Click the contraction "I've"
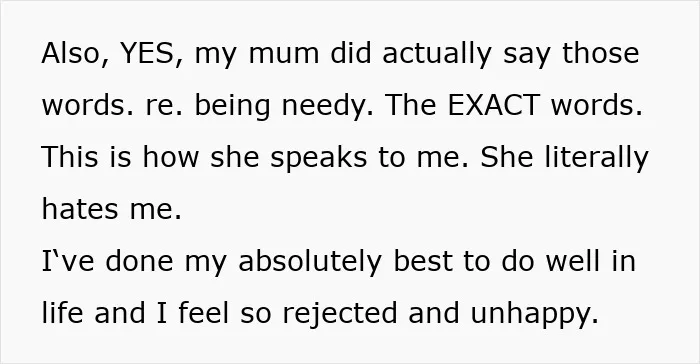The width and height of the screenshot is (700, 364). (x=68, y=261)
